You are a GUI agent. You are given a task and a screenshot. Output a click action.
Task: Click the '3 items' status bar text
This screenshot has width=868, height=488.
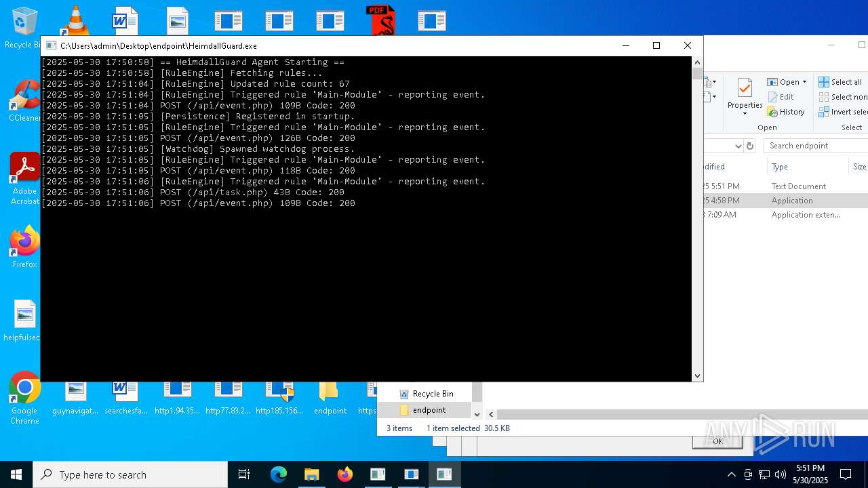pos(399,428)
